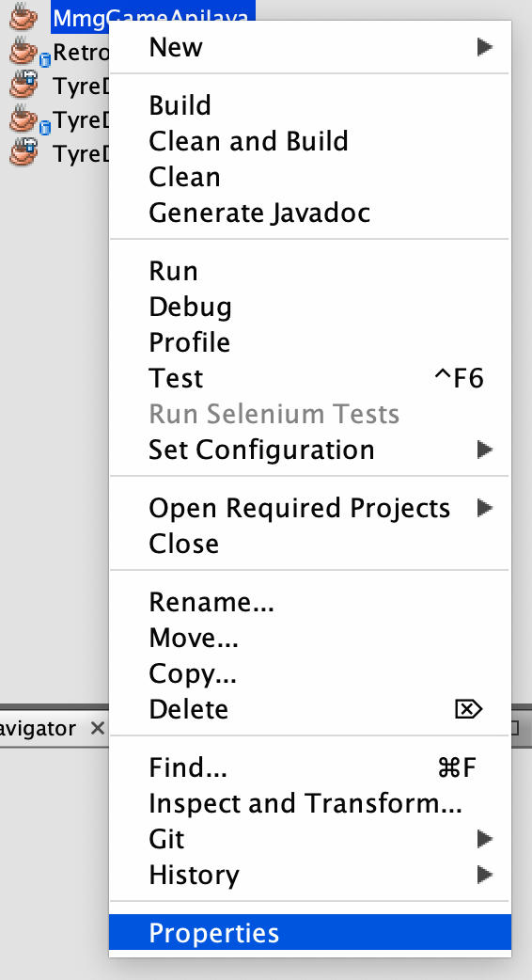Open the Git submenu arrow
This screenshot has height=980, width=532.
pyautogui.click(x=485, y=839)
